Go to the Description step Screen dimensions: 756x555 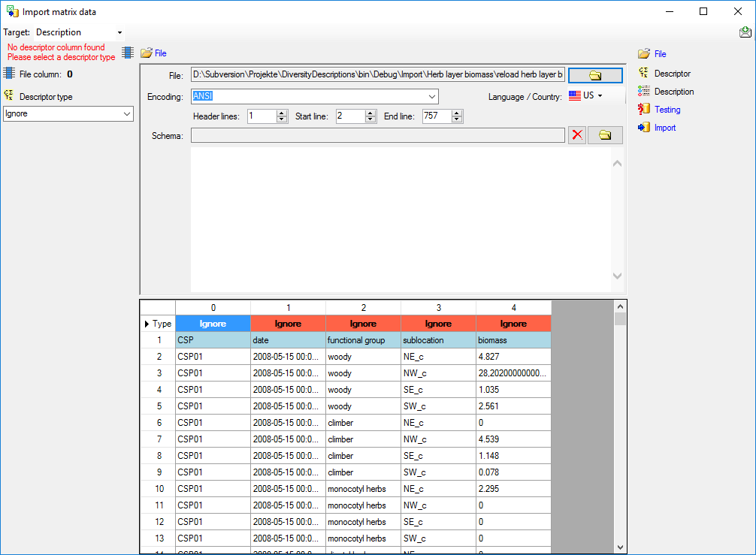click(x=674, y=92)
